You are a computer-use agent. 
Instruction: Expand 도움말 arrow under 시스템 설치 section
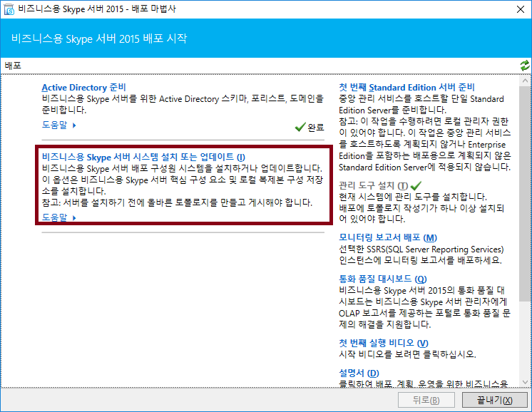(x=74, y=217)
